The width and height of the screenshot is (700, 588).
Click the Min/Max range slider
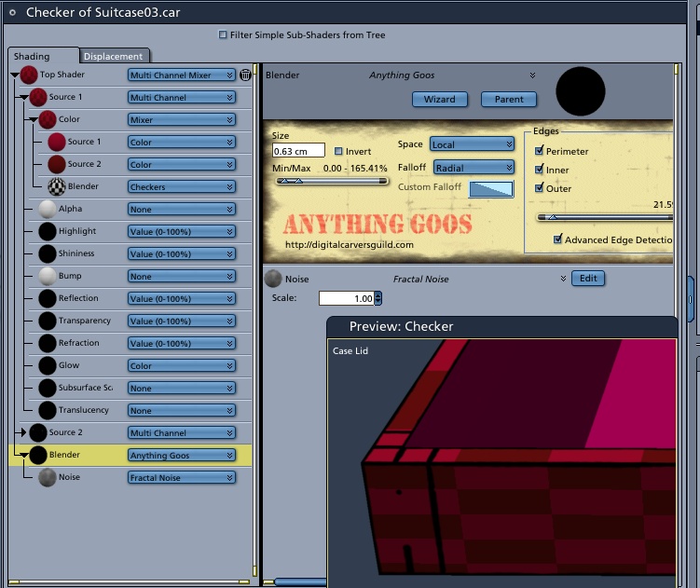point(332,181)
